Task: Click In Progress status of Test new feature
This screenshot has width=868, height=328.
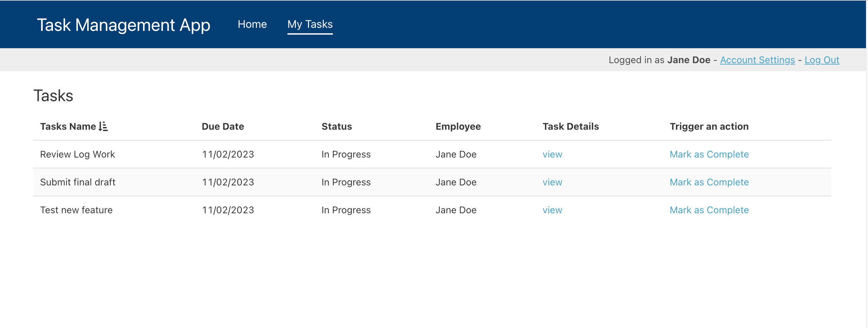Action: click(x=346, y=210)
